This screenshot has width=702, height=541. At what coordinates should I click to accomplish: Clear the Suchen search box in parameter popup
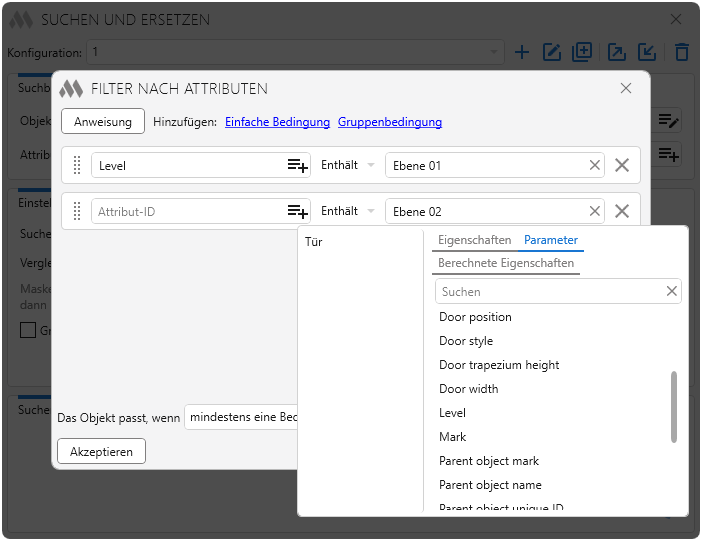point(672,292)
